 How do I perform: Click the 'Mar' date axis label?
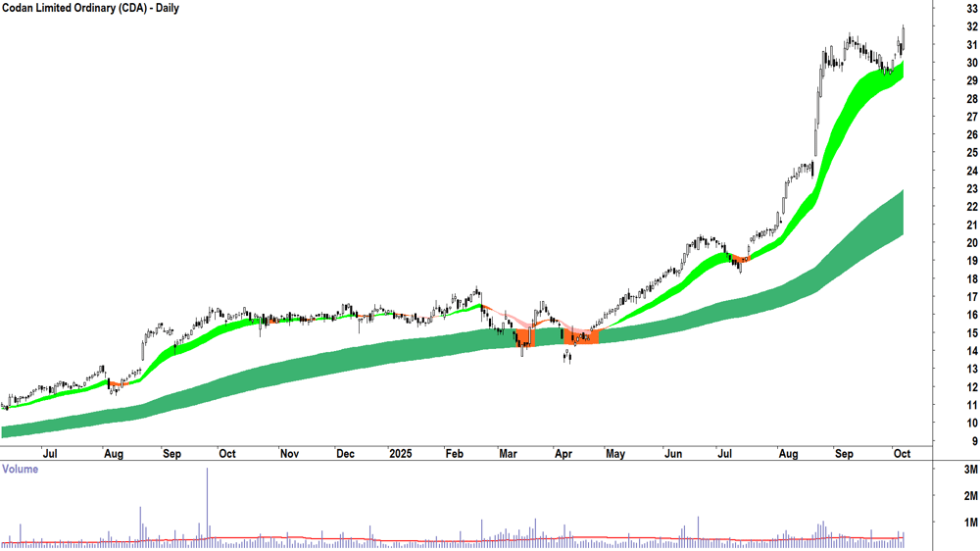[x=508, y=453]
